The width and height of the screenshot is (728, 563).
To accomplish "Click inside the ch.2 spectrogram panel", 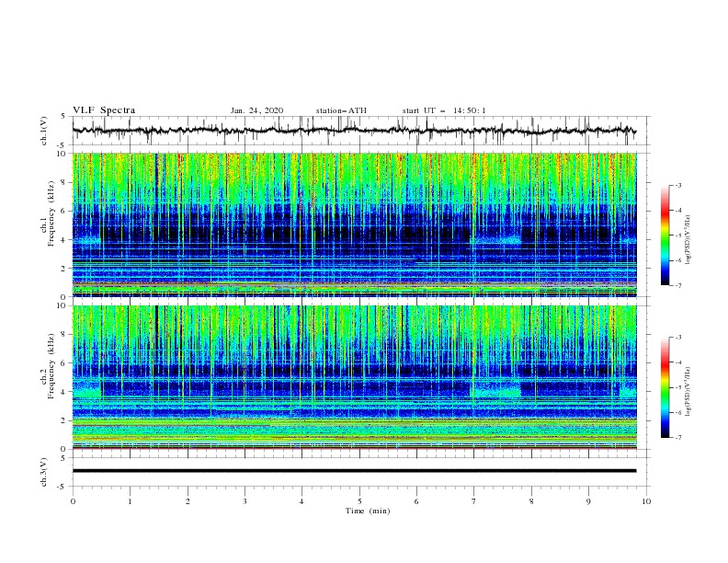I will pyautogui.click(x=355, y=377).
